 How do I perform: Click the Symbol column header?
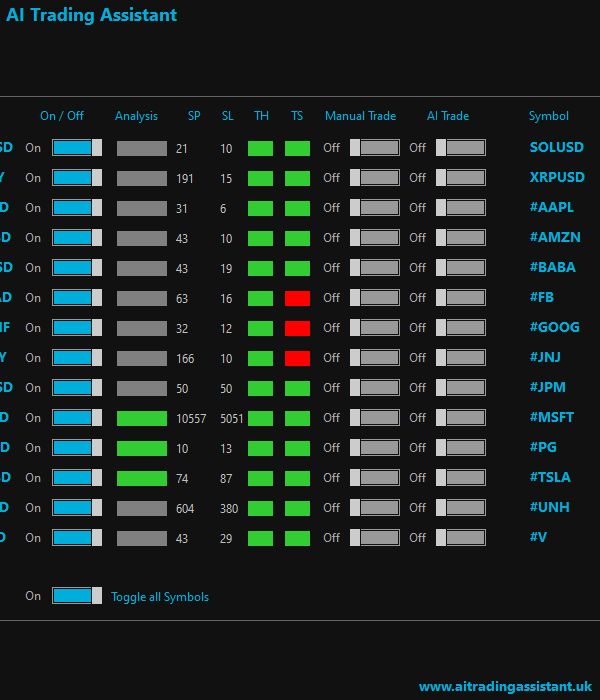click(x=549, y=116)
